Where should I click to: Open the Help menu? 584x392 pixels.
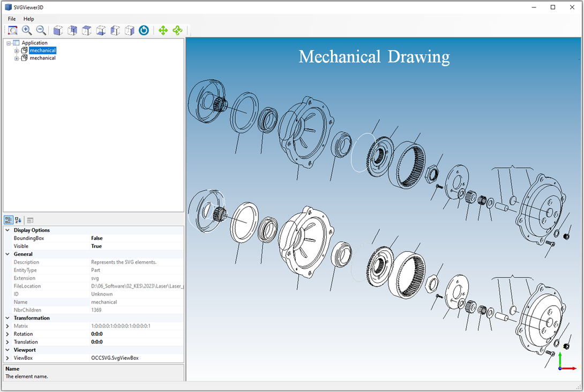pos(28,19)
